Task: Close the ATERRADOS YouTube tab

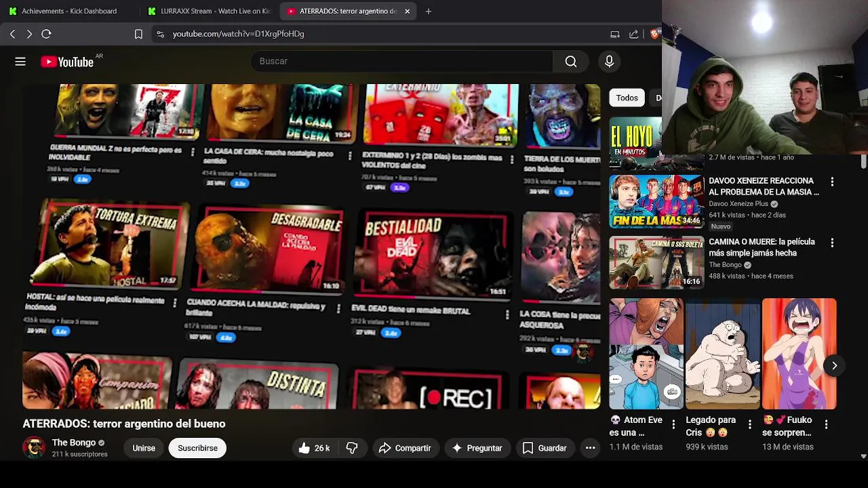Action: click(407, 11)
